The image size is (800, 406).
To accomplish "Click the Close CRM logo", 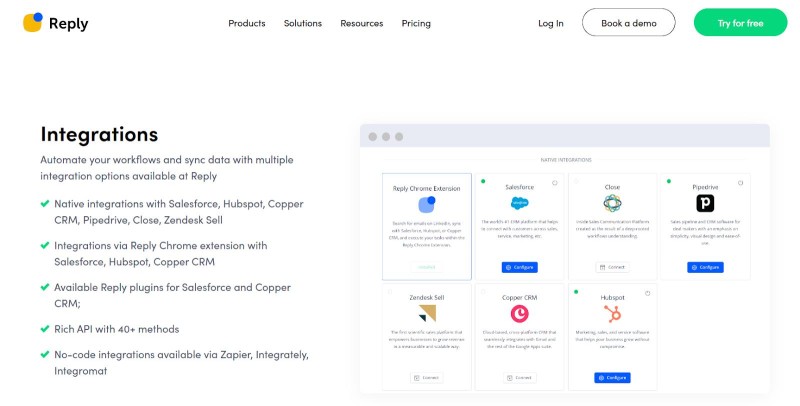I will tap(612, 203).
